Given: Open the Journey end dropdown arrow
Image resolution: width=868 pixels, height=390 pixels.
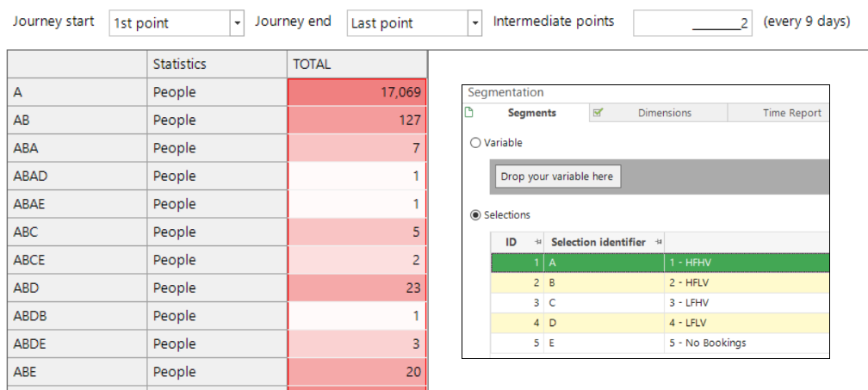Looking at the screenshot, I should click(475, 23).
